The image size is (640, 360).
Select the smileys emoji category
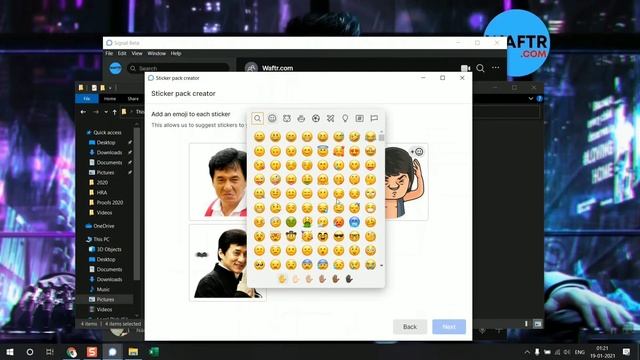272,118
